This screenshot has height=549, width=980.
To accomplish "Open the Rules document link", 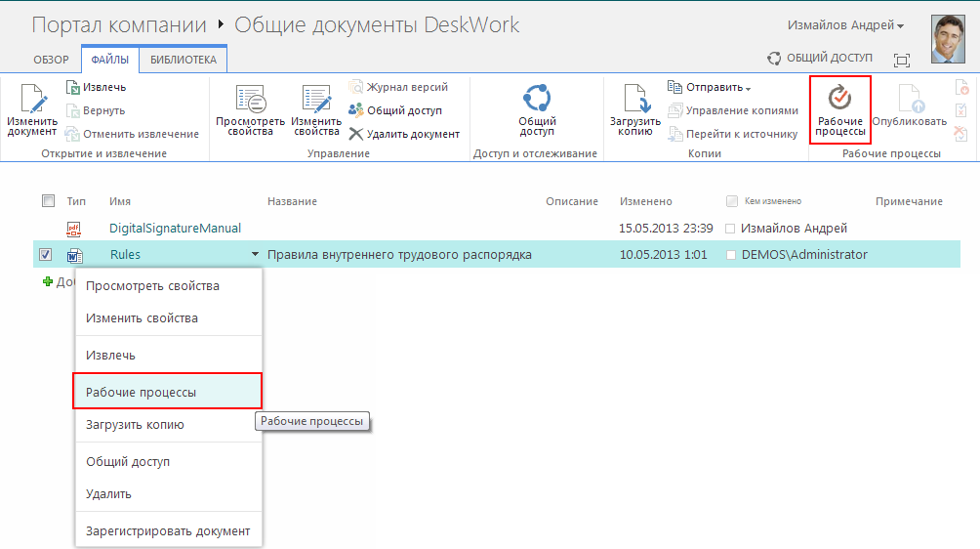I will pyautogui.click(x=125, y=255).
